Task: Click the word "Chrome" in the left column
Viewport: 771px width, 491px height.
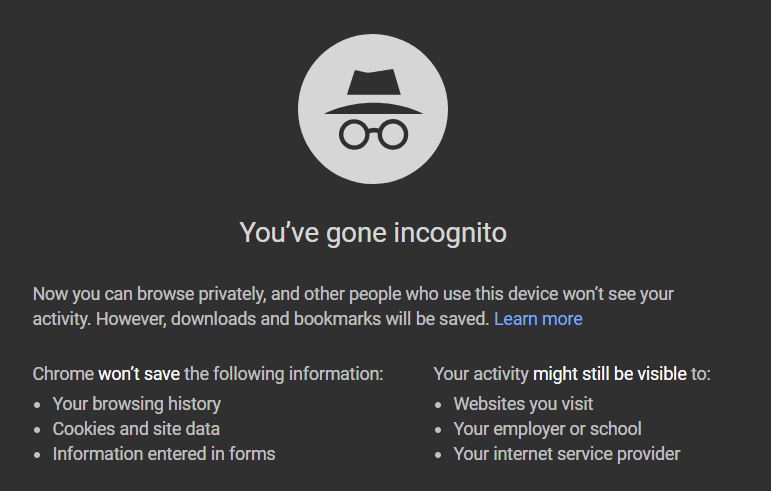Action: click(x=63, y=374)
